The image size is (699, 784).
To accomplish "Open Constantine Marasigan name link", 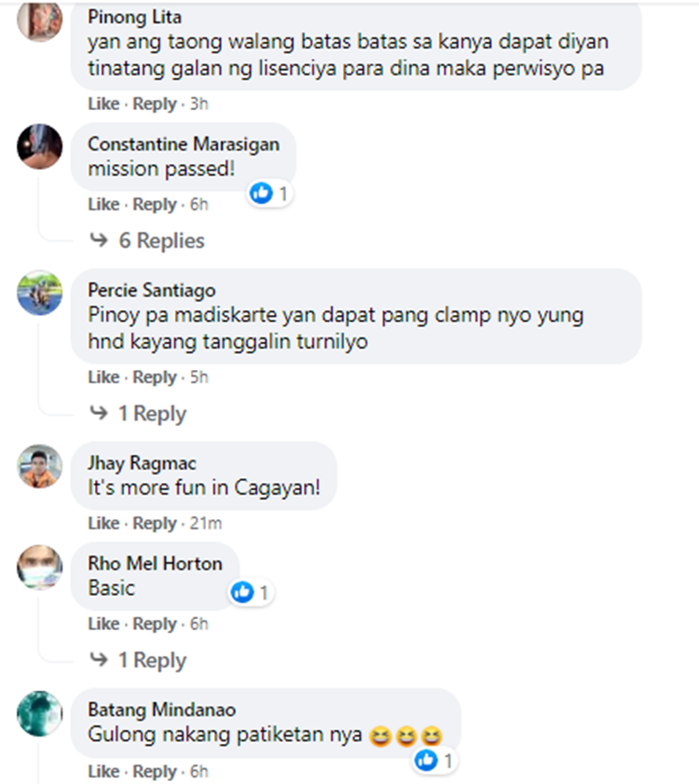I will [184, 144].
